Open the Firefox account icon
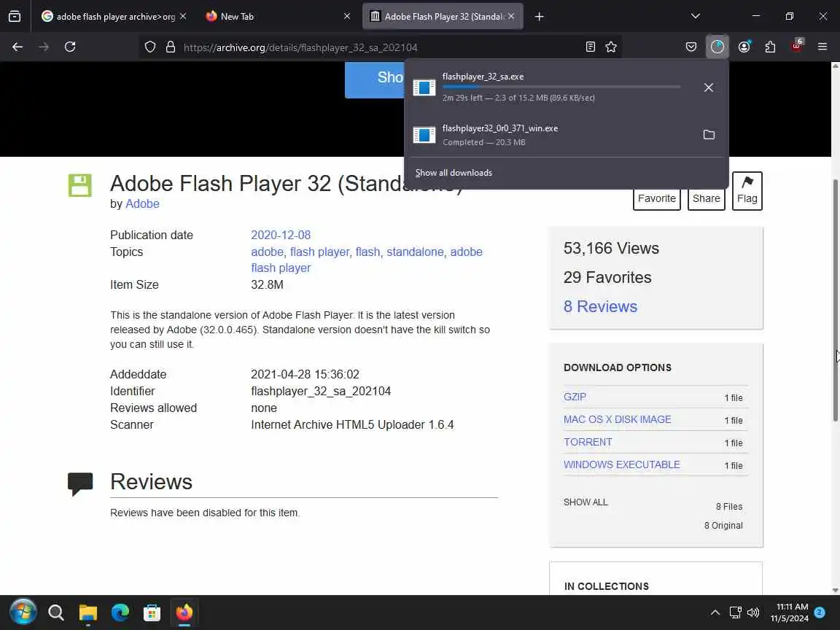This screenshot has width=840, height=630. (x=744, y=47)
